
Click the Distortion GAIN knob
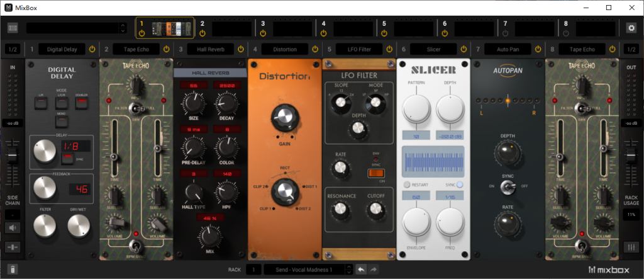[x=284, y=118]
